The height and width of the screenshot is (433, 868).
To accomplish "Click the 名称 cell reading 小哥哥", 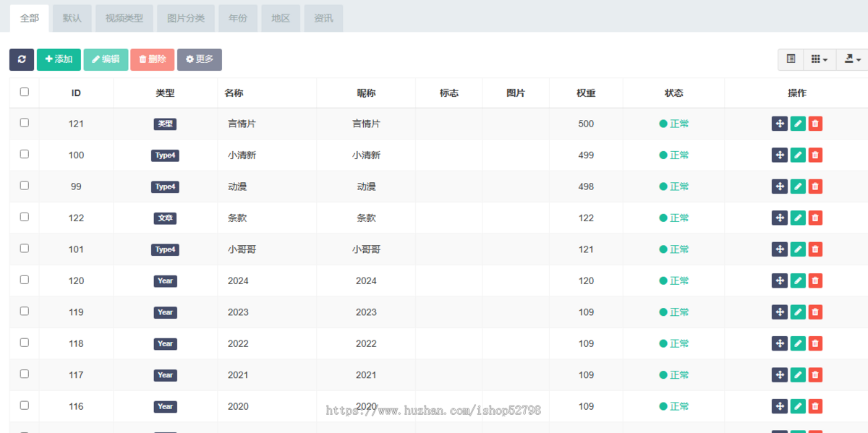I will click(242, 249).
